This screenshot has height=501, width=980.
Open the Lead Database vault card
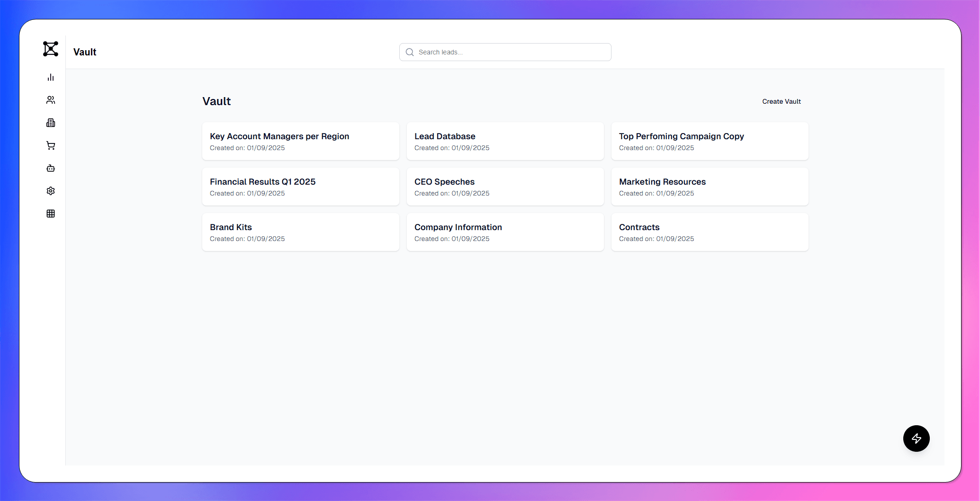pyautogui.click(x=505, y=141)
